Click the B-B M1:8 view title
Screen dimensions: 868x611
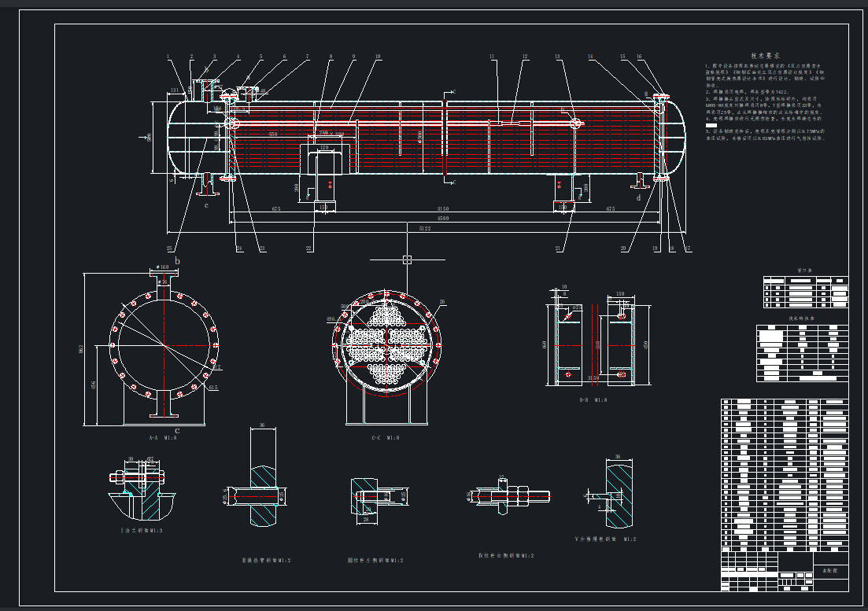[x=593, y=399]
